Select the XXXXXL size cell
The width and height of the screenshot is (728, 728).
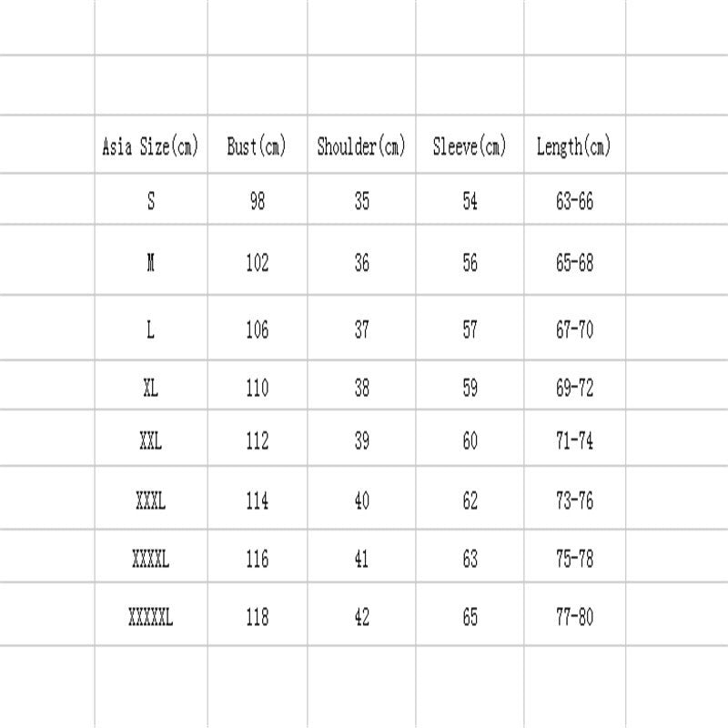151,618
